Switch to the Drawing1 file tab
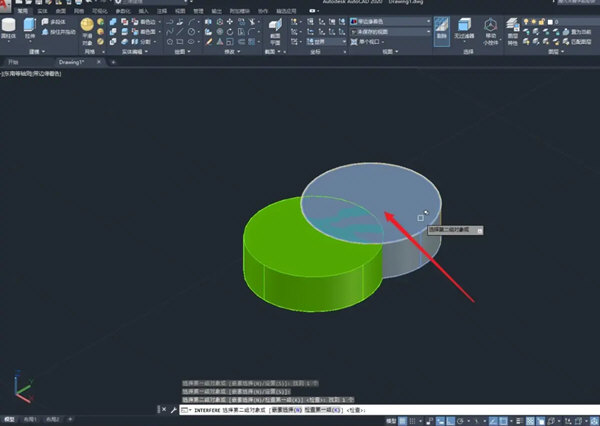 tap(72, 62)
